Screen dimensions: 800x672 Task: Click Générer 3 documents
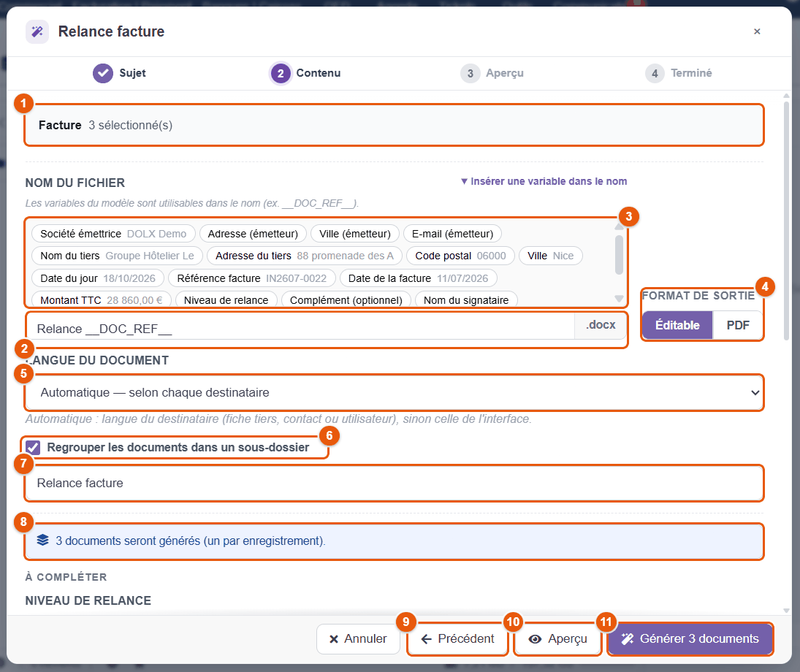tap(690, 639)
